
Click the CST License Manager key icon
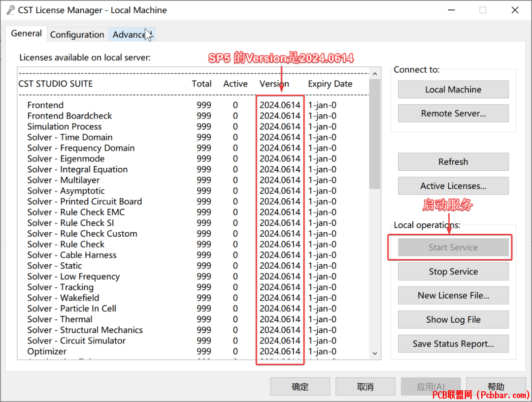click(11, 10)
